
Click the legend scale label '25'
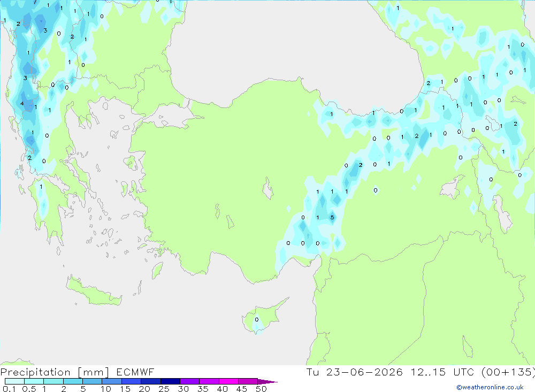click(x=164, y=389)
